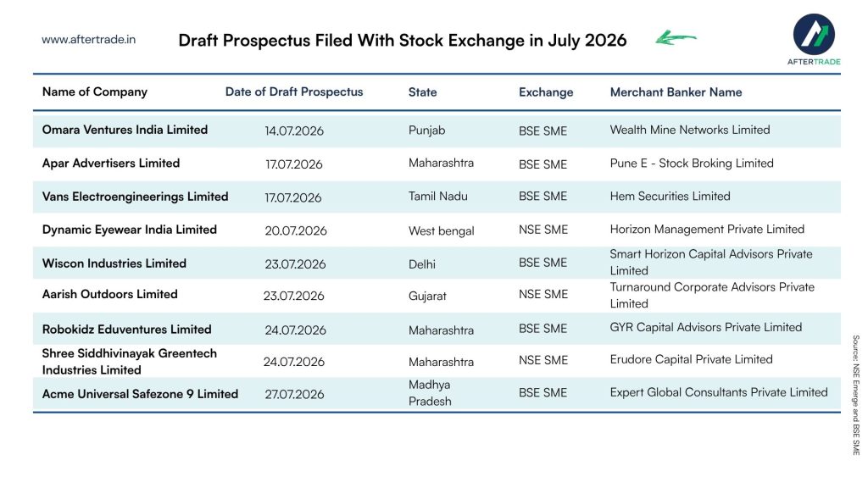
Task: Click Acme Universal Safezone 9 Limited
Action: point(140,394)
